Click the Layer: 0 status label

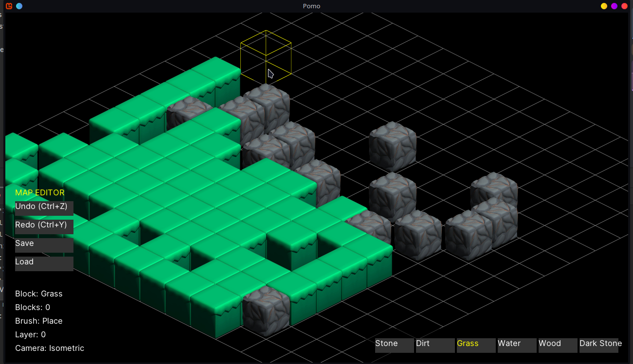point(30,335)
